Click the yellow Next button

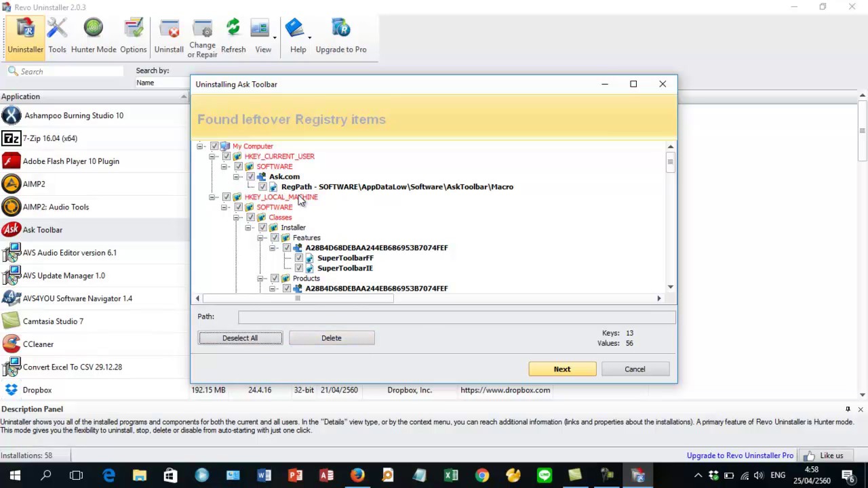click(x=562, y=369)
